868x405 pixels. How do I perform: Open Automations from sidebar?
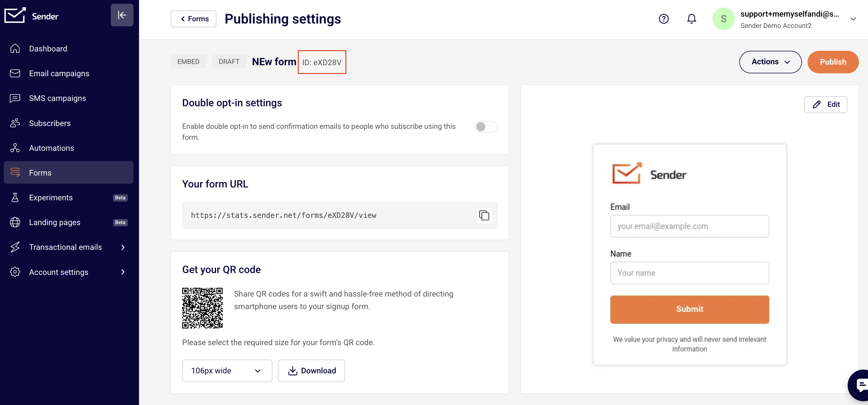coord(51,148)
